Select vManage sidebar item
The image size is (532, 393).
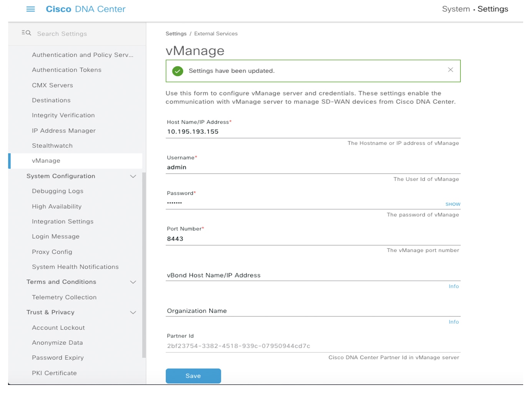(75, 161)
